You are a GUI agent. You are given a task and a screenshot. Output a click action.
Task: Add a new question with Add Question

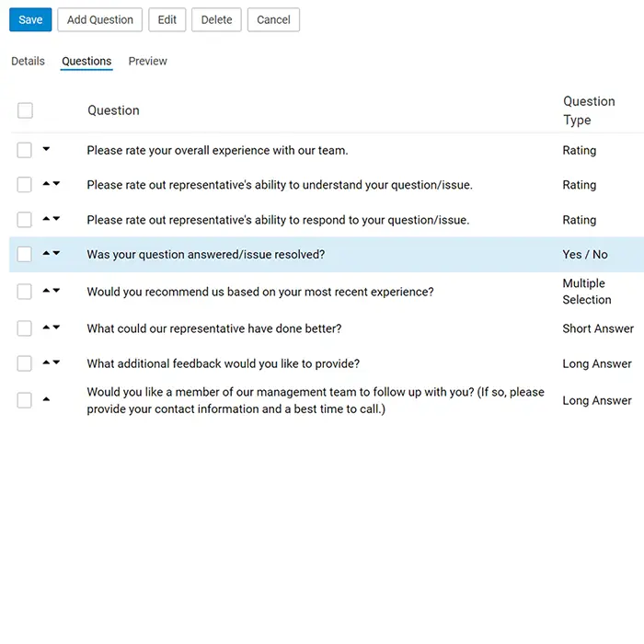pyautogui.click(x=99, y=19)
